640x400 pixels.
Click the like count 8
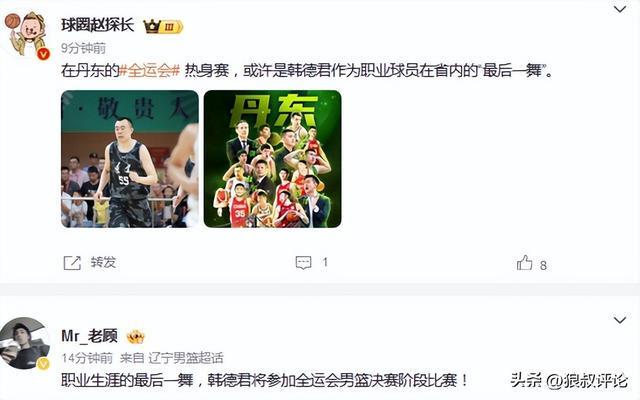tap(543, 265)
